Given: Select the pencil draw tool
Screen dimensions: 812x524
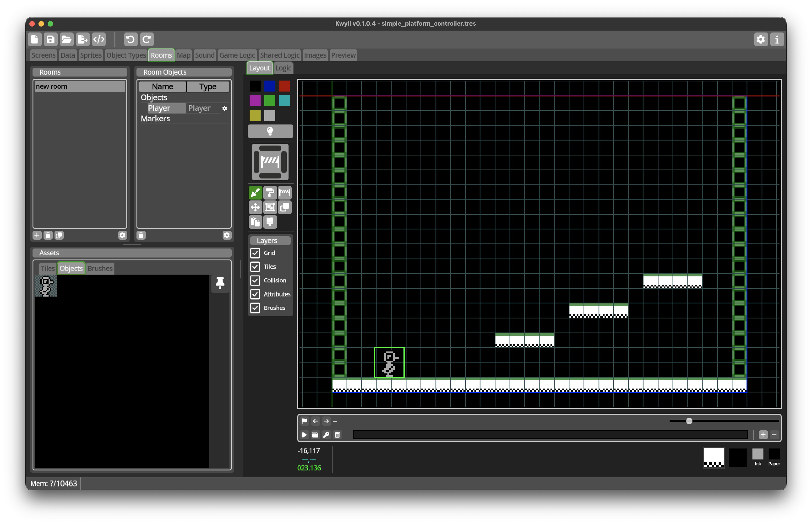Looking at the screenshot, I should [x=255, y=193].
